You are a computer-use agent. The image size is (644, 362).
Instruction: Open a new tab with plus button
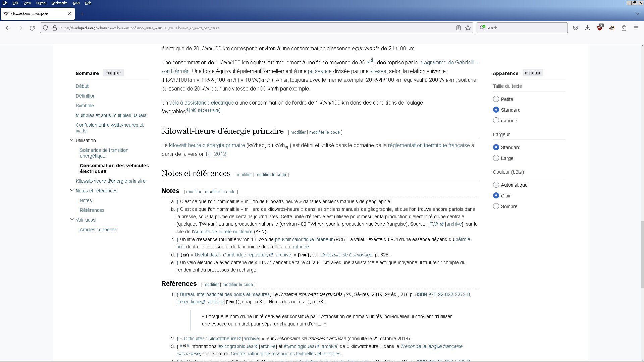point(82,14)
